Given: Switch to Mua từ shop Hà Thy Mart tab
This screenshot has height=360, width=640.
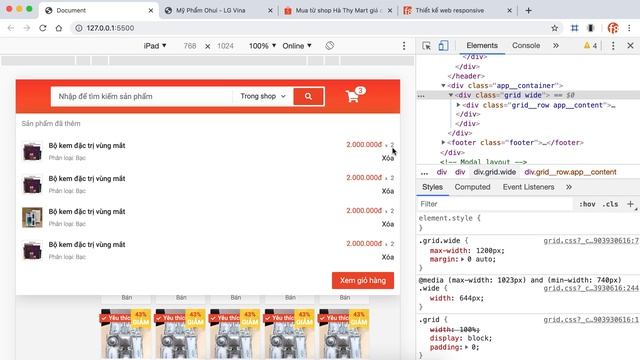Looking at the screenshot, I should point(338,11).
